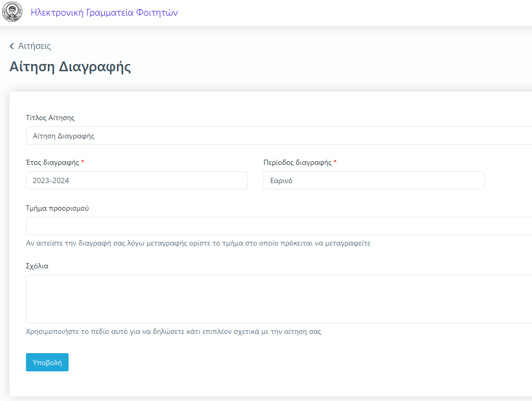Focus the Σχόλια comments text area
The image size is (532, 401).
(x=278, y=299)
